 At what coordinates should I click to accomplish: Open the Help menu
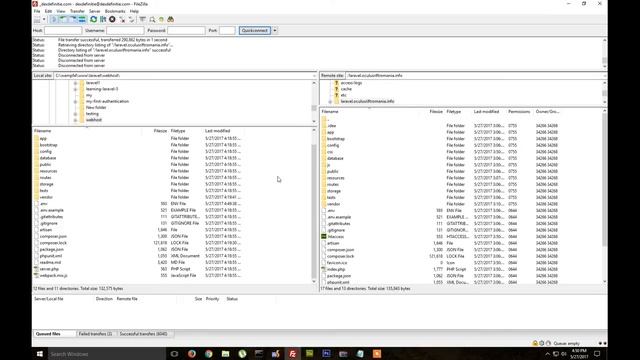click(134, 11)
